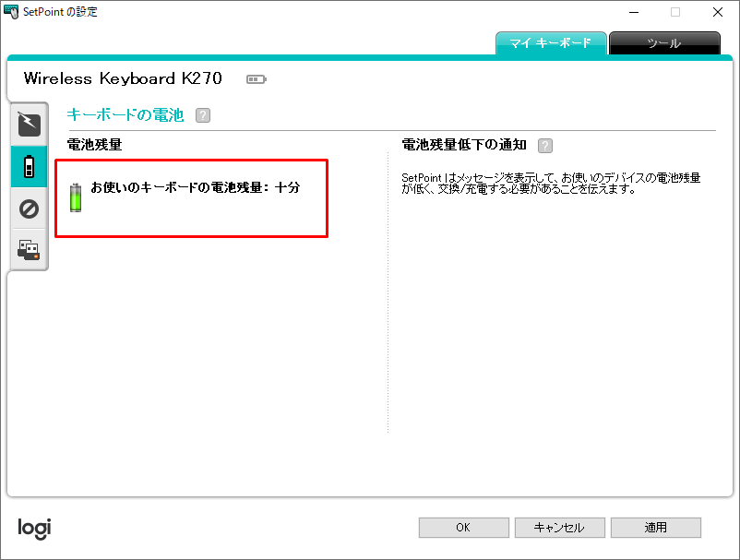Click the Wireless Keyboard K270 device name
The height and width of the screenshot is (560, 740).
point(123,79)
